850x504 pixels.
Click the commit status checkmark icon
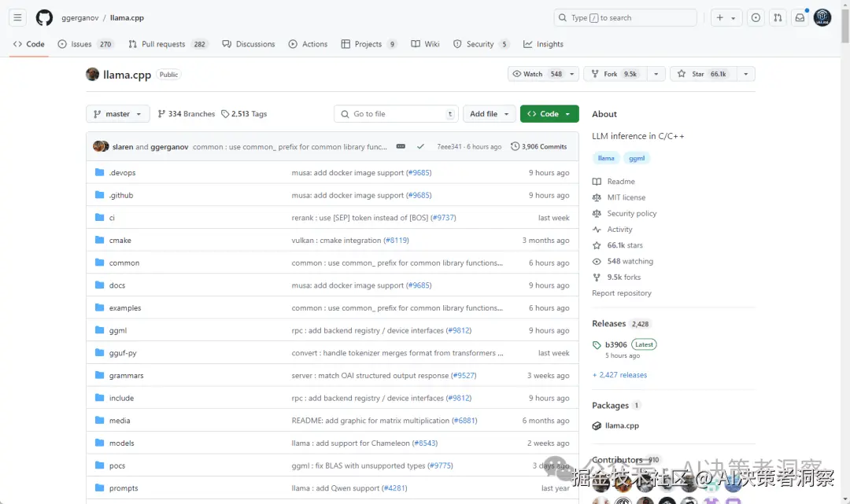tap(420, 147)
